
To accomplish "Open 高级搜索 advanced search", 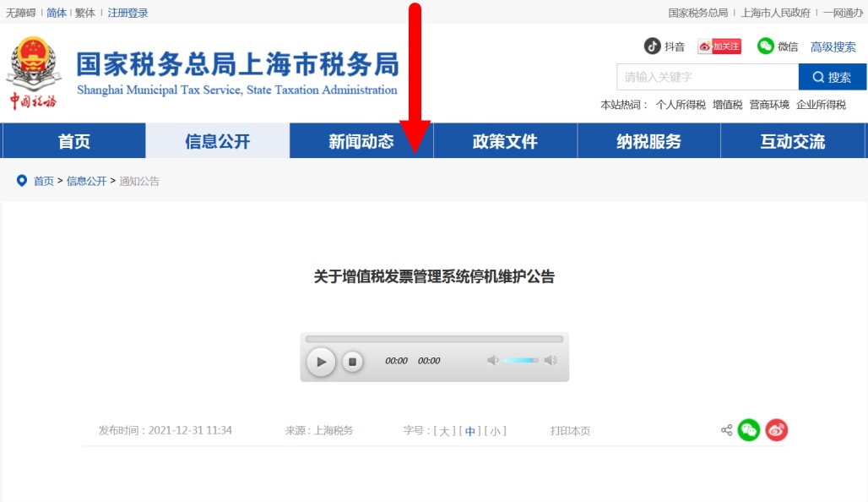I will point(833,47).
